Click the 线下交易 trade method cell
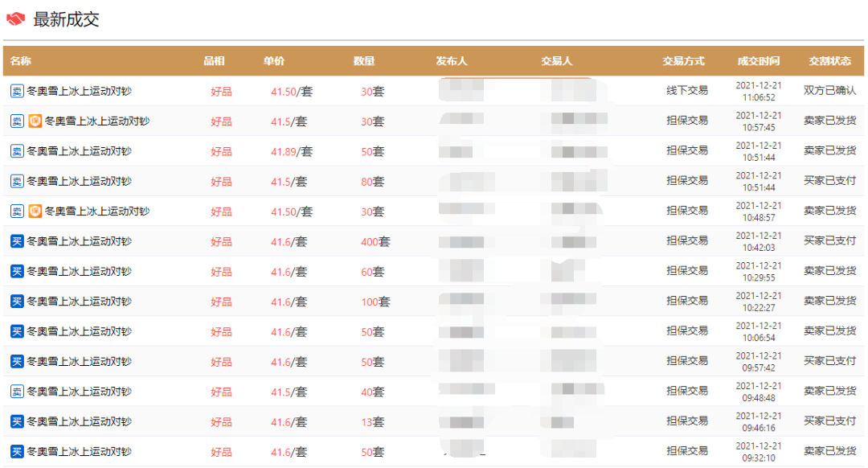The image size is (868, 468). [687, 90]
